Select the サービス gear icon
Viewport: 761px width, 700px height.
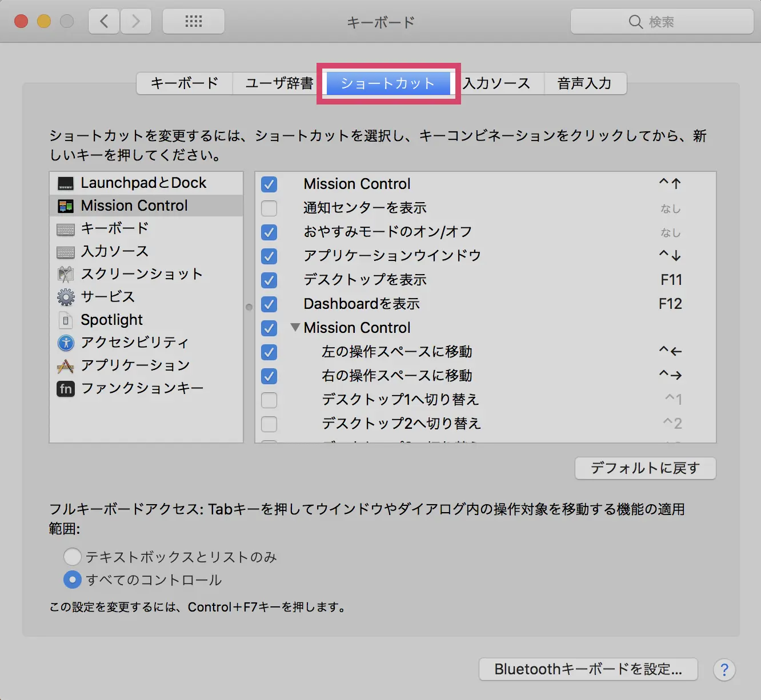coord(66,297)
